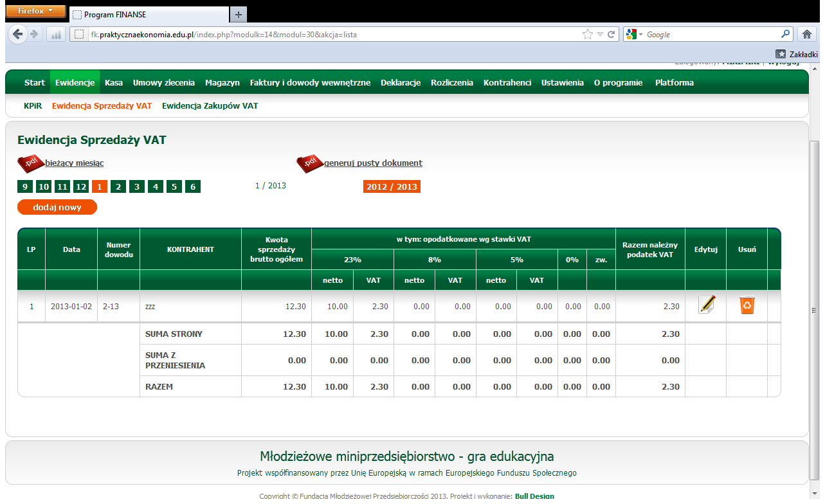Open the Deklaracje menu
The width and height of the screenshot is (825, 504).
point(401,82)
